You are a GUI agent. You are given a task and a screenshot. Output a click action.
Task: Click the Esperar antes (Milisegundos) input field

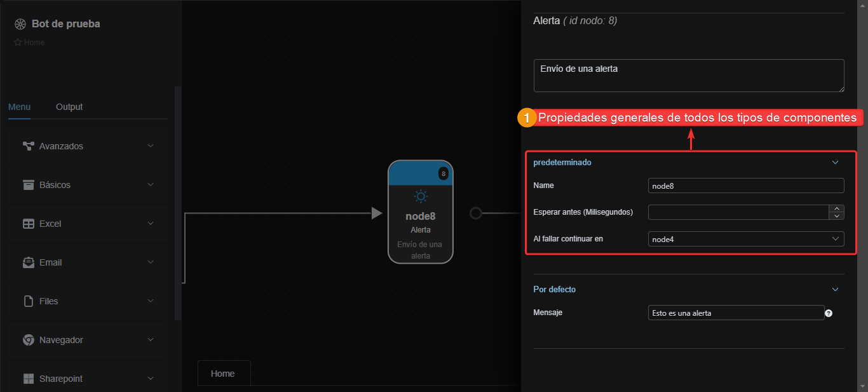click(739, 212)
